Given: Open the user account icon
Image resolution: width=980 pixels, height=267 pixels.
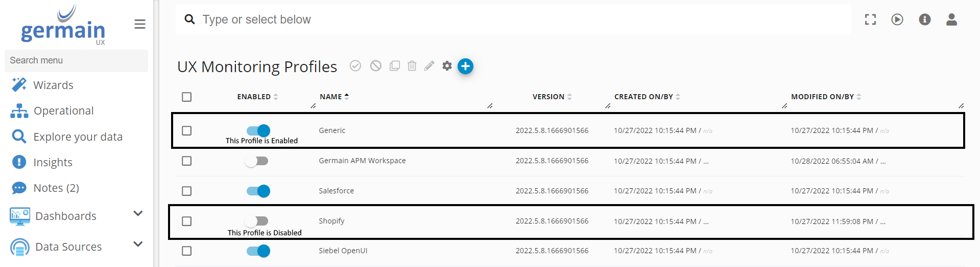Looking at the screenshot, I should (x=951, y=19).
